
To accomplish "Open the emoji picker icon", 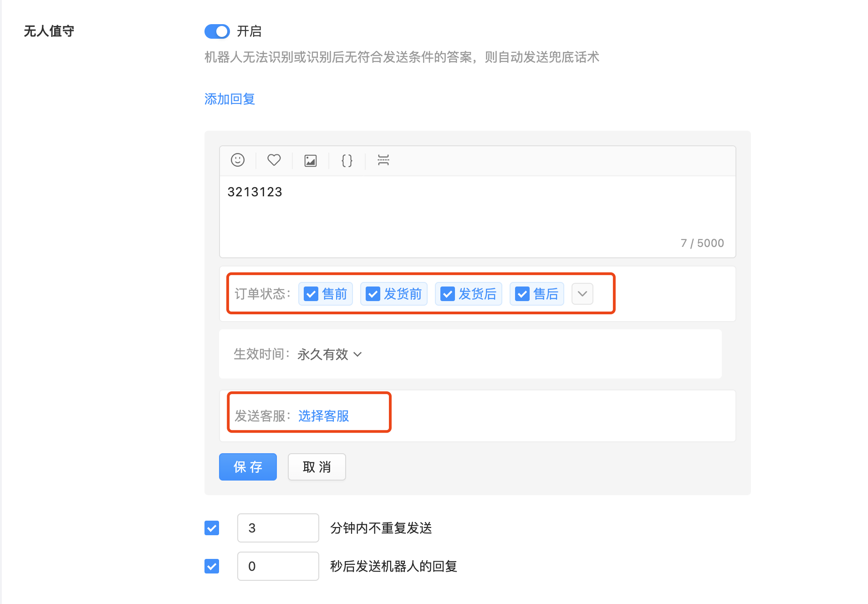I will 238,160.
